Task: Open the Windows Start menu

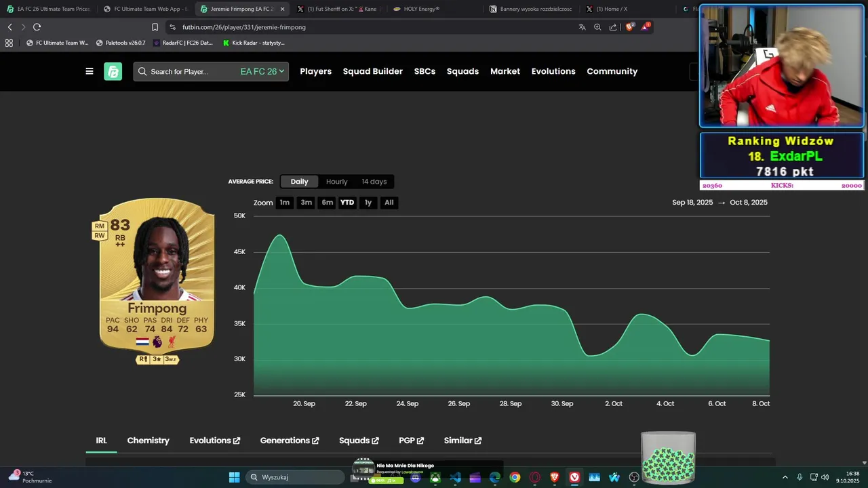Action: click(x=234, y=477)
